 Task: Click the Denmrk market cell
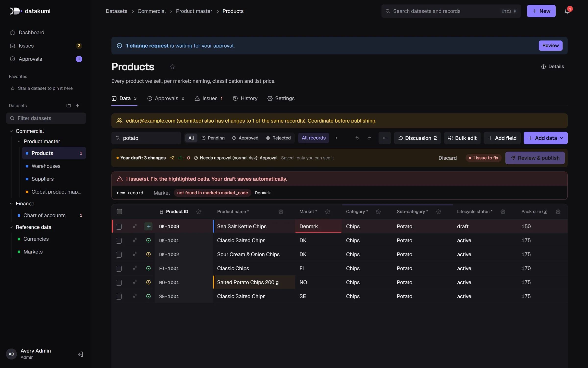[x=318, y=226]
